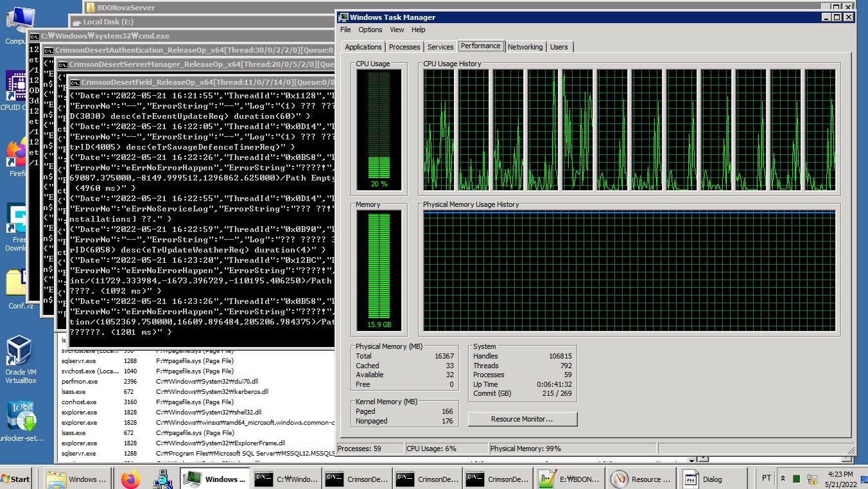The height and width of the screenshot is (489, 868).
Task: Click the green tray monitor icon
Action: 797,479
